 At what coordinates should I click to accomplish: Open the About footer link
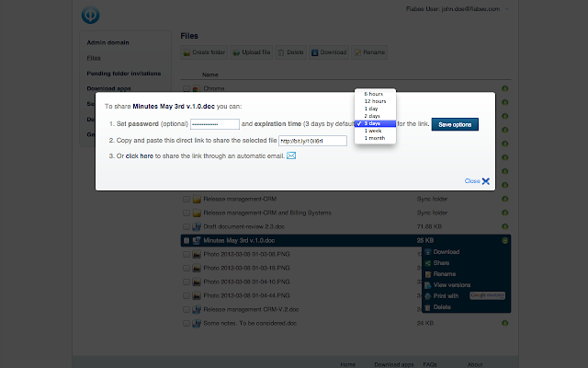475,364
